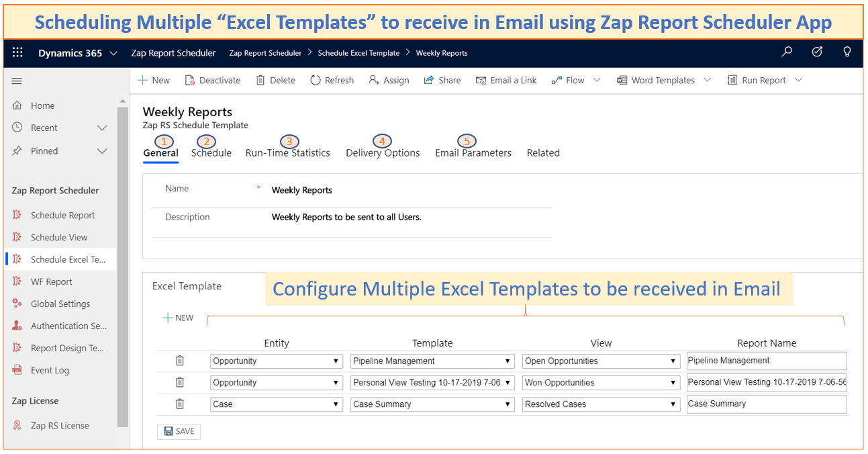Viewport: 868px width, 454px height.
Task: Click the search magnifier icon
Action: (787, 52)
